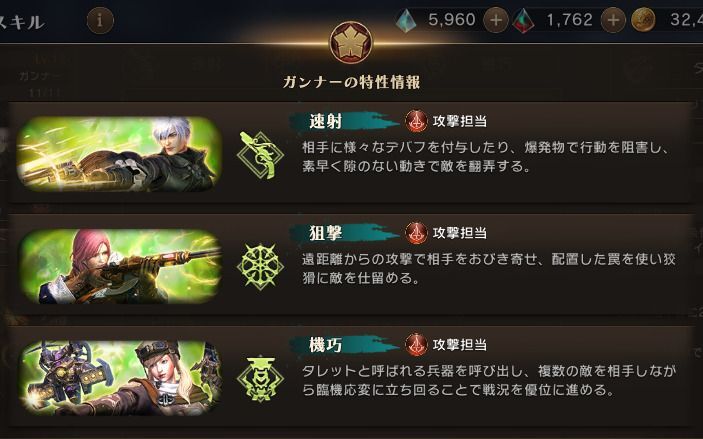Click the gold coin currency icon

pyautogui.click(x=643, y=20)
